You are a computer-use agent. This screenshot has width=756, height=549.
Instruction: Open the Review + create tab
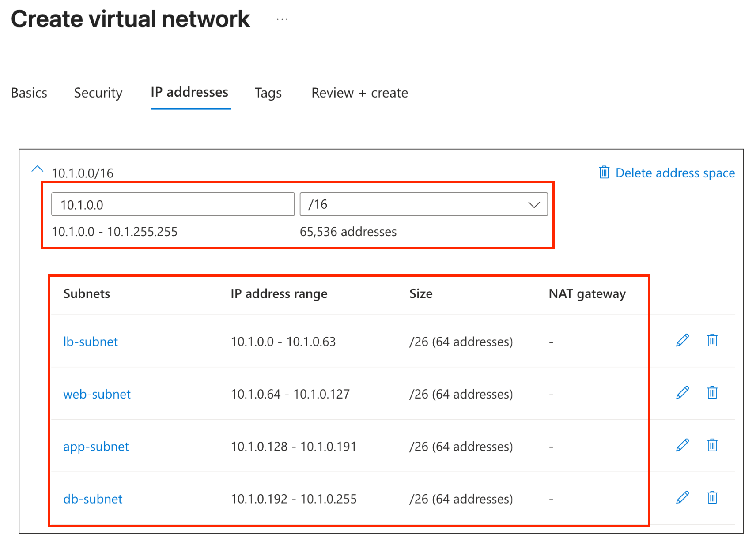point(359,93)
